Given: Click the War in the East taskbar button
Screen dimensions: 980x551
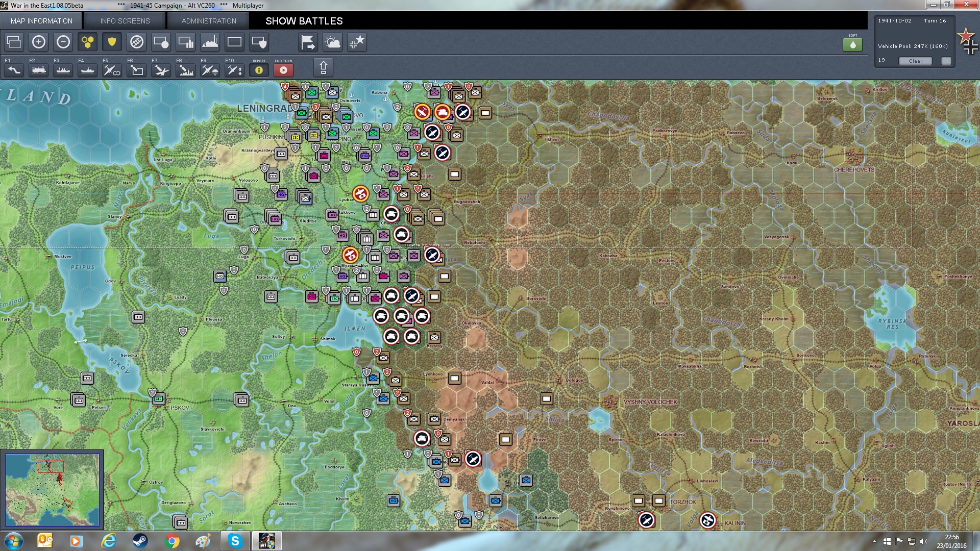Looking at the screenshot, I should [x=266, y=541].
